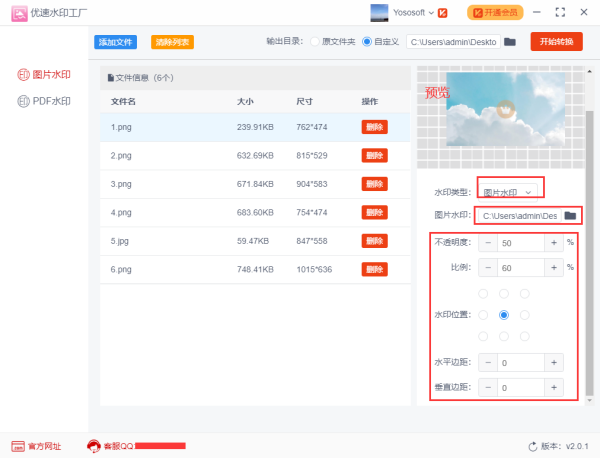Open the 水印类型 dropdown
The image size is (600, 458).
(x=511, y=191)
